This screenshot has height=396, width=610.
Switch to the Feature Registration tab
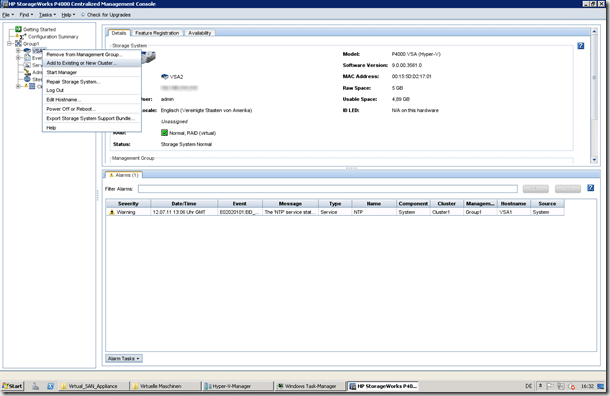157,33
